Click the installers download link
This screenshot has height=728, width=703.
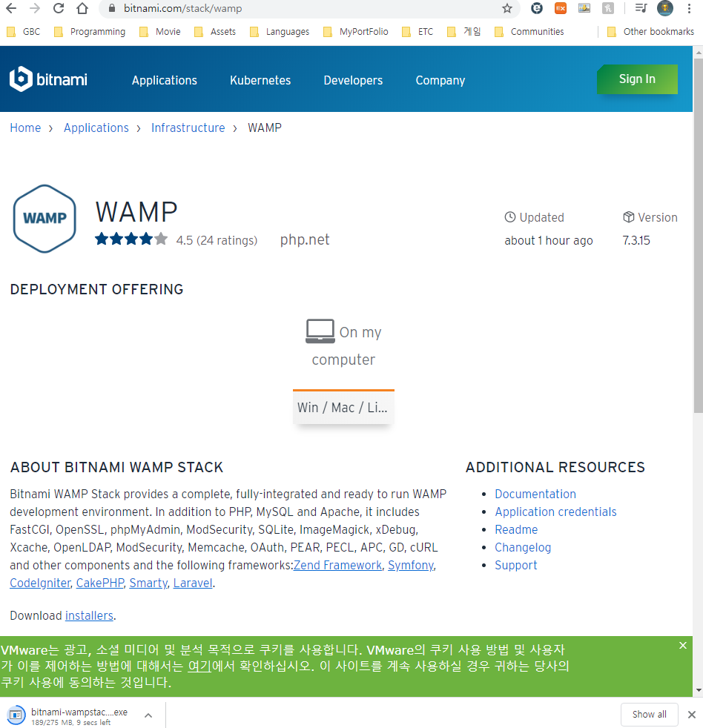pyautogui.click(x=89, y=615)
